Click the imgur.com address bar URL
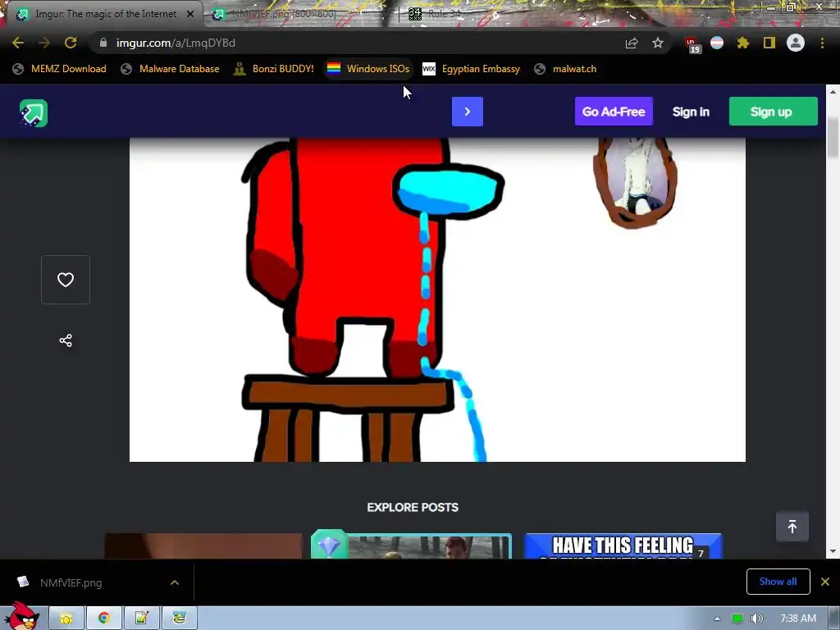Viewport: 840px width, 630px height. coord(176,43)
